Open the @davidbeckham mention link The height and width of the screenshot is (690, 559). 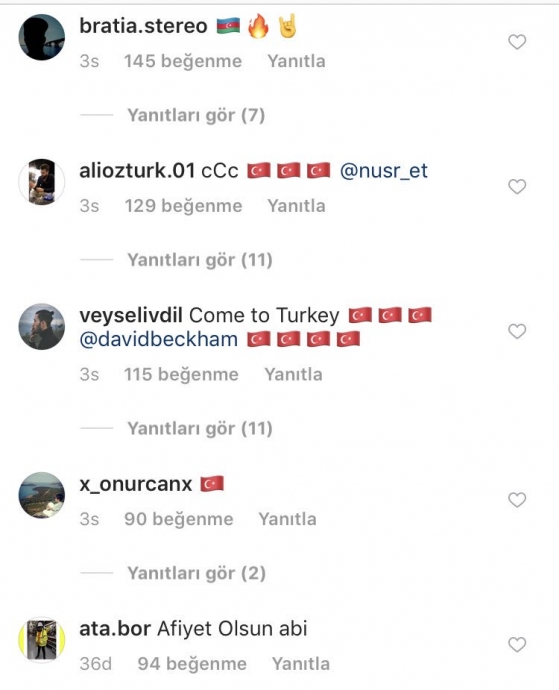[x=158, y=339]
